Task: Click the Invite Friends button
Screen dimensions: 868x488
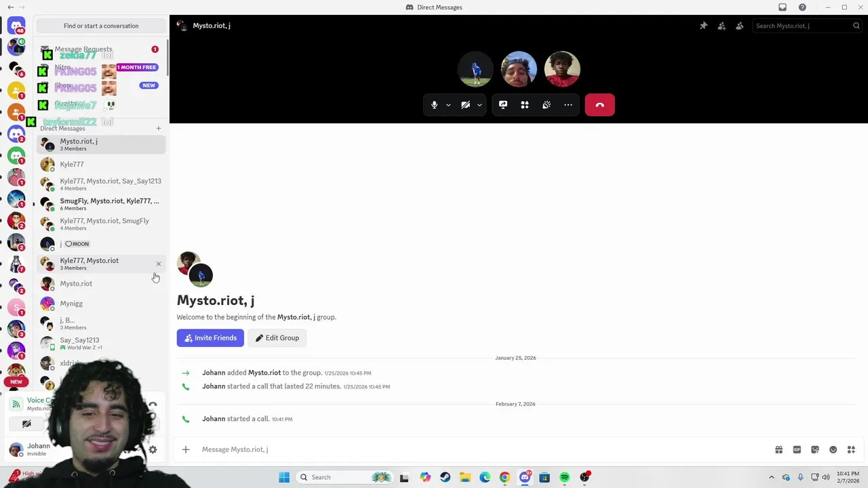Action: [x=210, y=338]
